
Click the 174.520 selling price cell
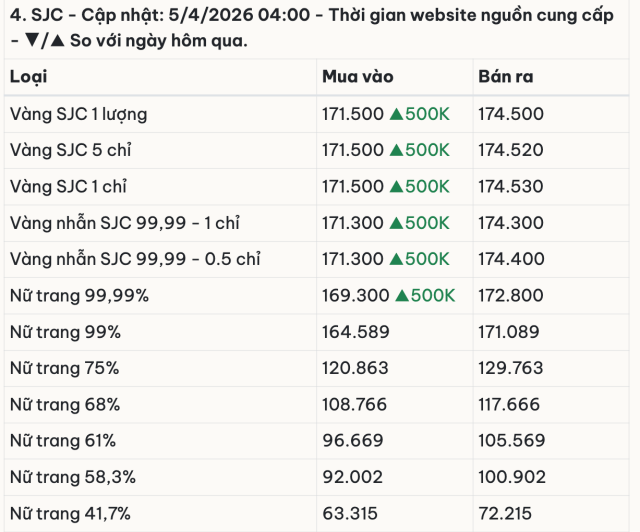511,150
